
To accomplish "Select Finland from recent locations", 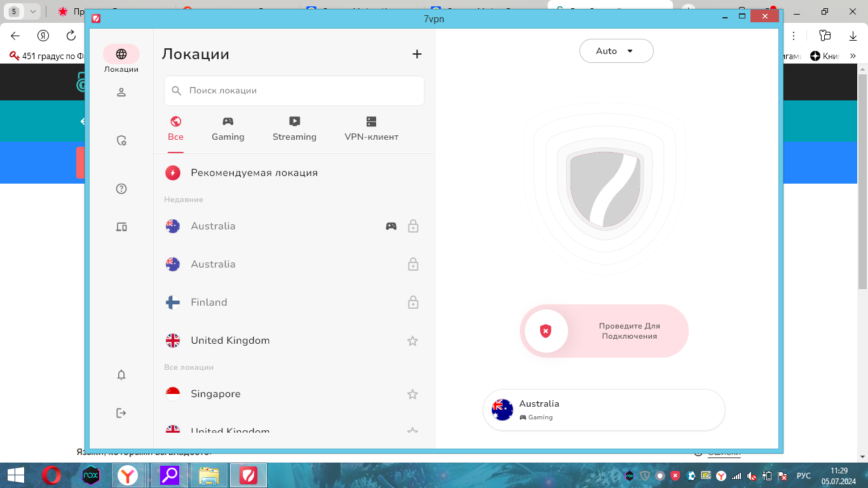I will tap(294, 302).
